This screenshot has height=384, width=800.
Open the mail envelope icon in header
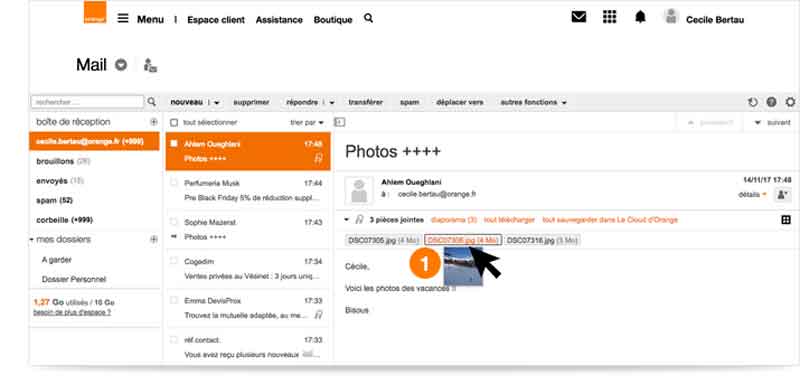click(579, 17)
